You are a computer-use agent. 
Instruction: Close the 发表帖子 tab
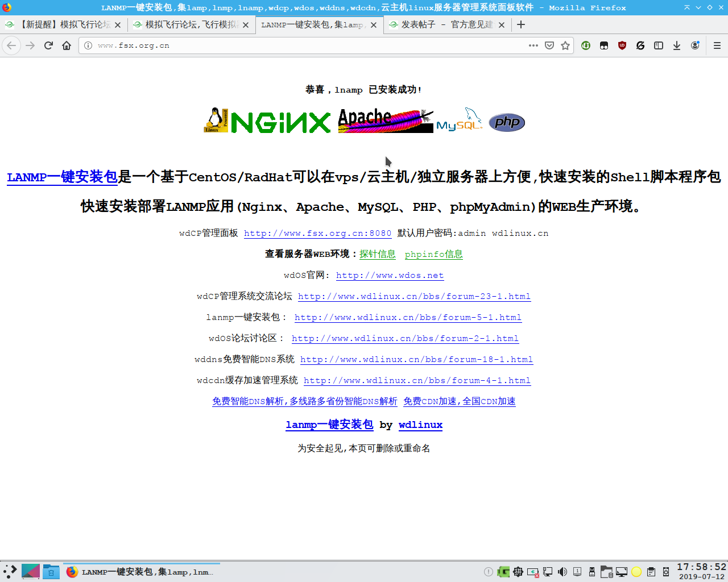point(502,25)
